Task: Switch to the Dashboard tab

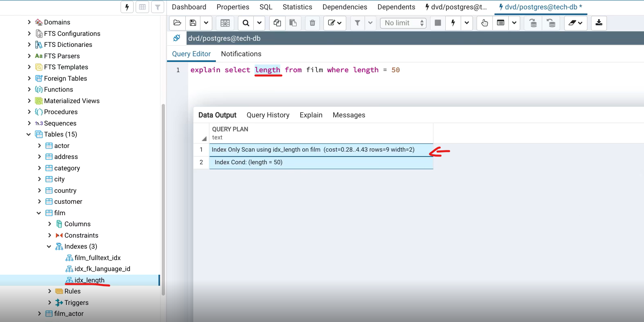Action: tap(189, 7)
